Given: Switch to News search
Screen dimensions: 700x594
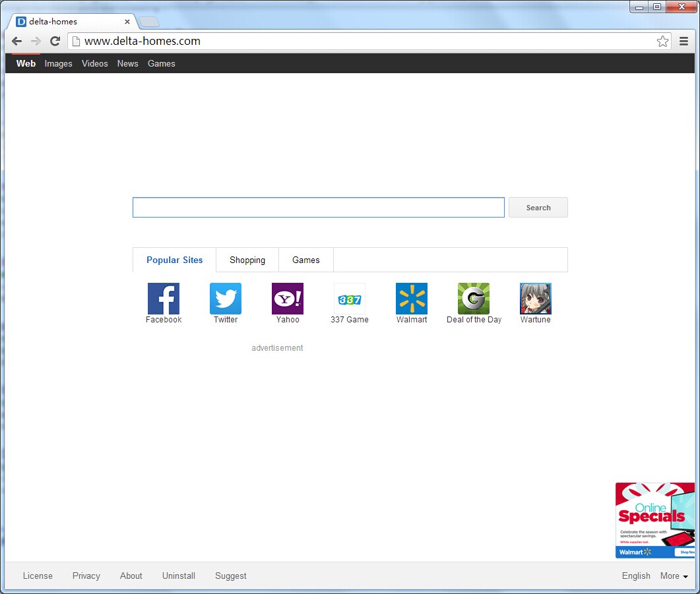Looking at the screenshot, I should 128,63.
